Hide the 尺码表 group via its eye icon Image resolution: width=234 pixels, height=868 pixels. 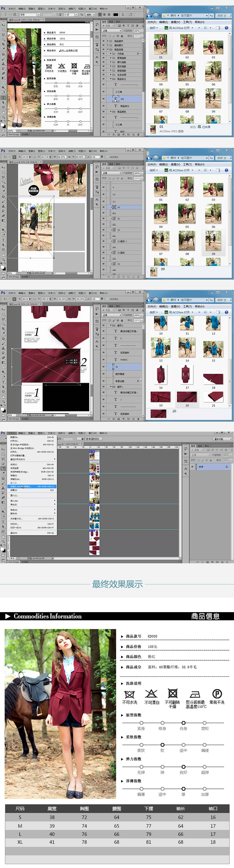[x=104, y=54]
